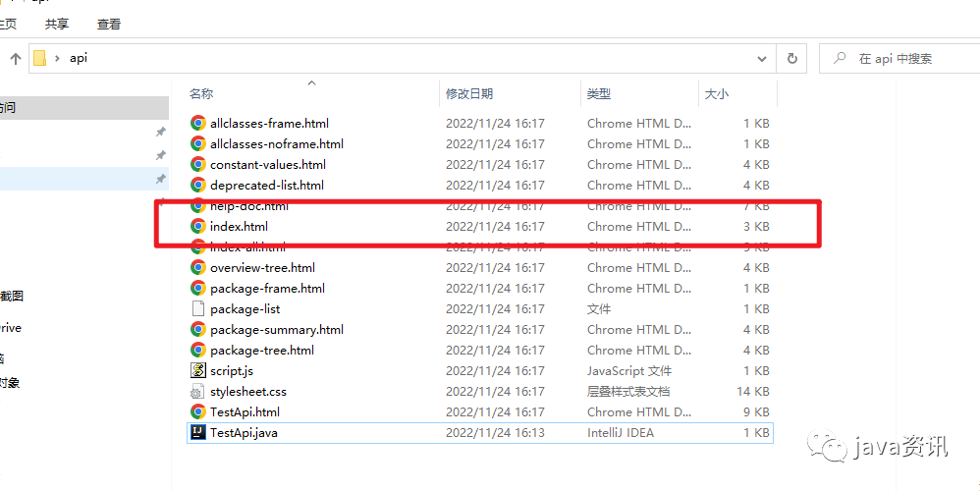Viewport: 980px width, 491px height.
Task: Click the Chrome icon of package-tree.html
Action: click(x=198, y=350)
